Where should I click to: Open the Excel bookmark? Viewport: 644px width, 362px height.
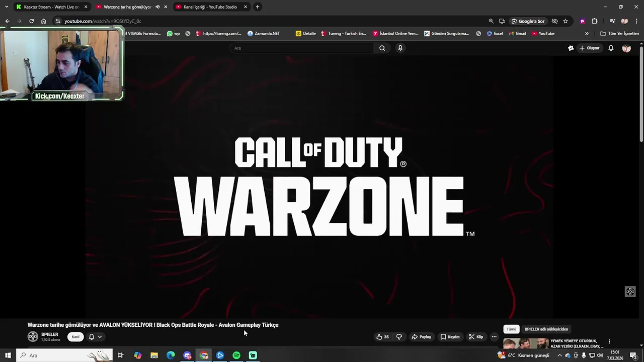495,34
